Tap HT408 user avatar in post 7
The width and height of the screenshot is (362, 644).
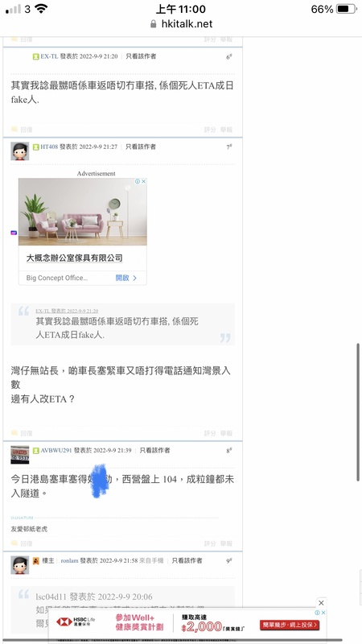pos(19,151)
